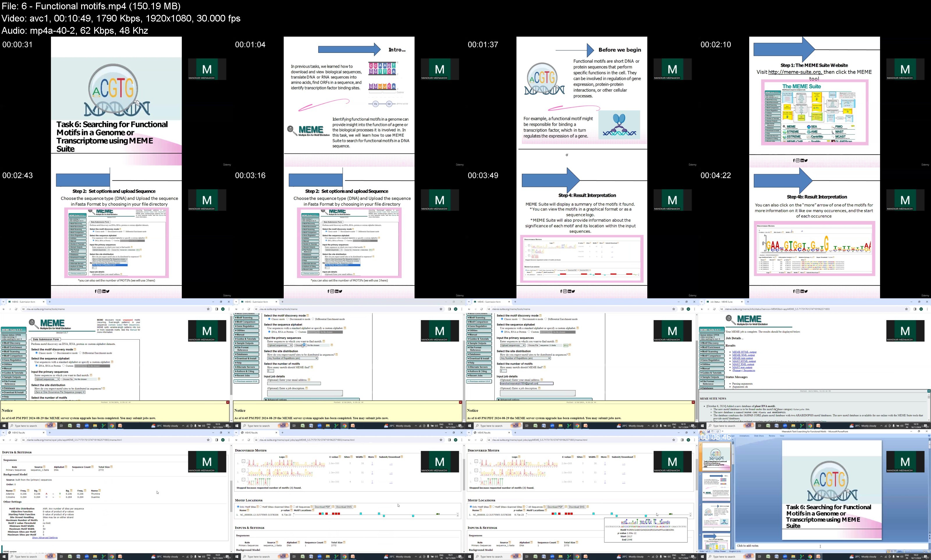Screen dimensions: 931x560
Task: Expand Guides & Tutorials in the Job Status page sidebar
Action: click(712, 373)
